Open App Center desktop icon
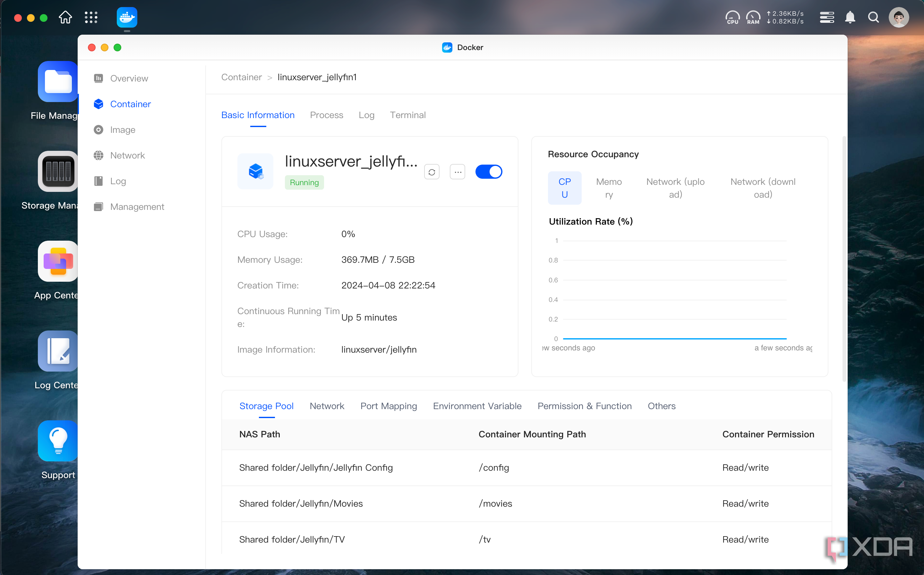924x575 pixels. (58, 261)
